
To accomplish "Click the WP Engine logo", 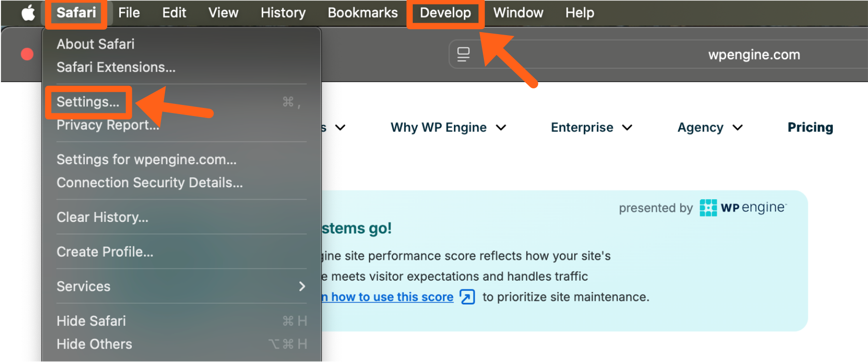I will tap(743, 207).
